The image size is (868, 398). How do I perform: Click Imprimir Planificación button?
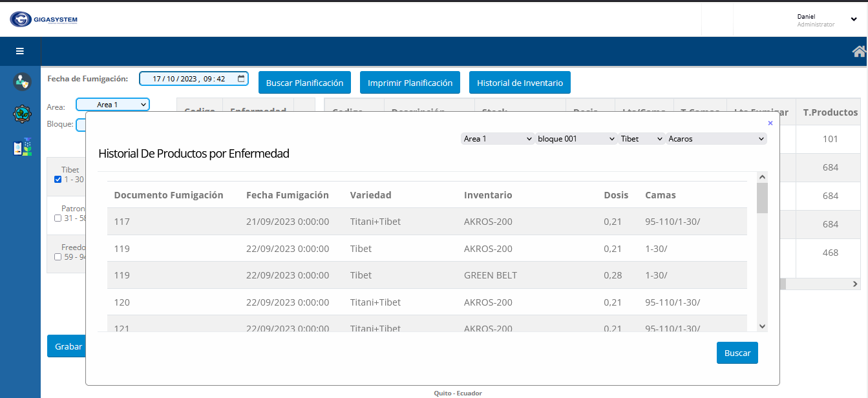[410, 83]
